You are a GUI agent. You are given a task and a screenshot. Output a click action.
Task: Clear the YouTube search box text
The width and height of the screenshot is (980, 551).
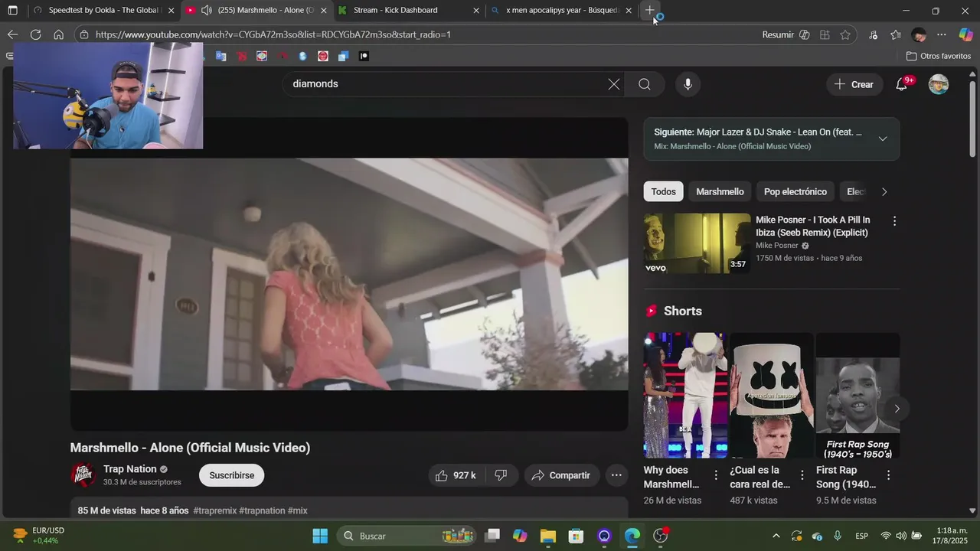point(614,84)
